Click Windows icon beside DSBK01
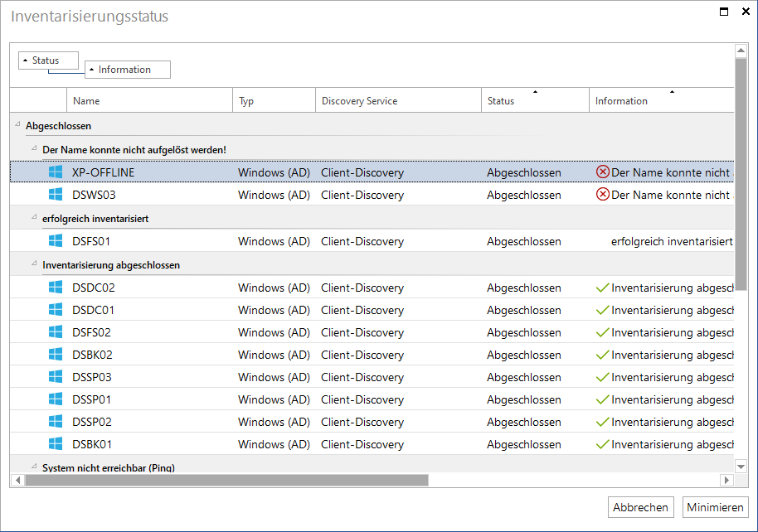 pos(56,443)
